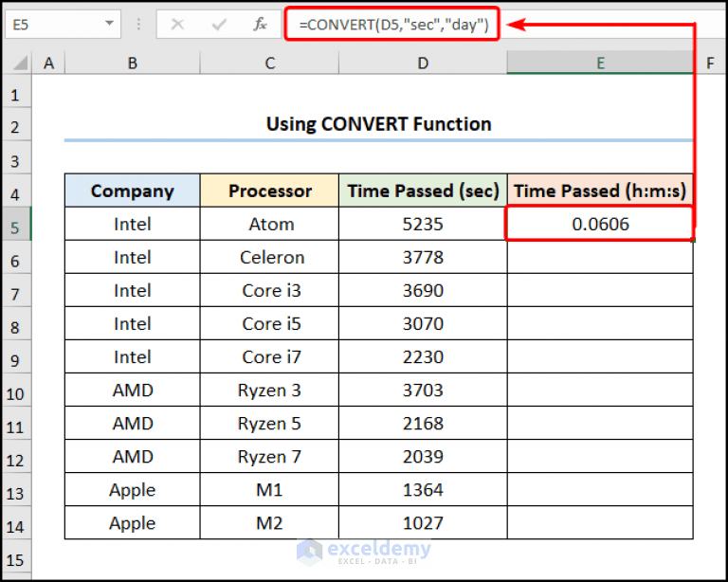Select the 'AMD' cell in the Ryzen 5 row
This screenshot has width=728, height=582.
coord(133,424)
